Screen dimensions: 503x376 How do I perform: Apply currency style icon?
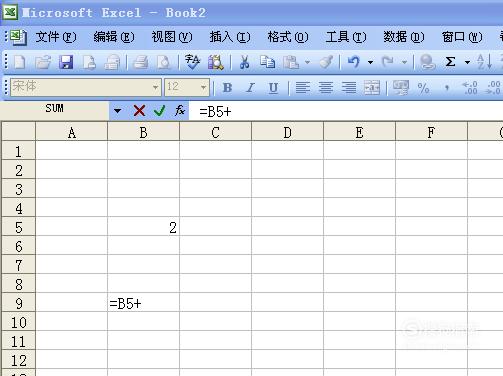(400, 88)
